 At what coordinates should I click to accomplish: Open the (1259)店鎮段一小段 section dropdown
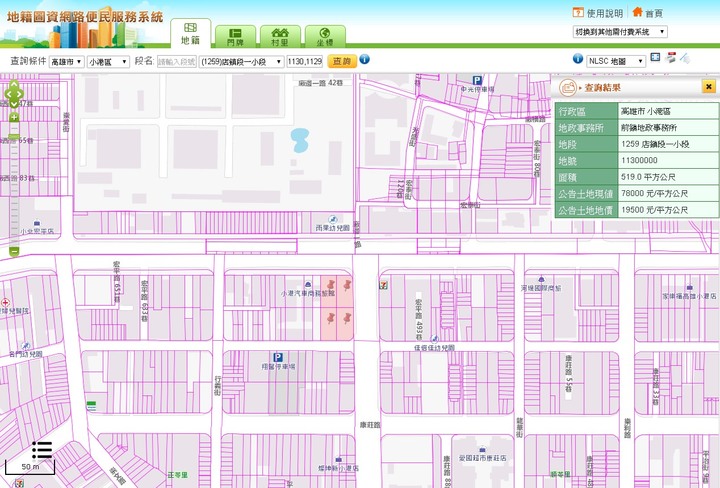point(242,62)
